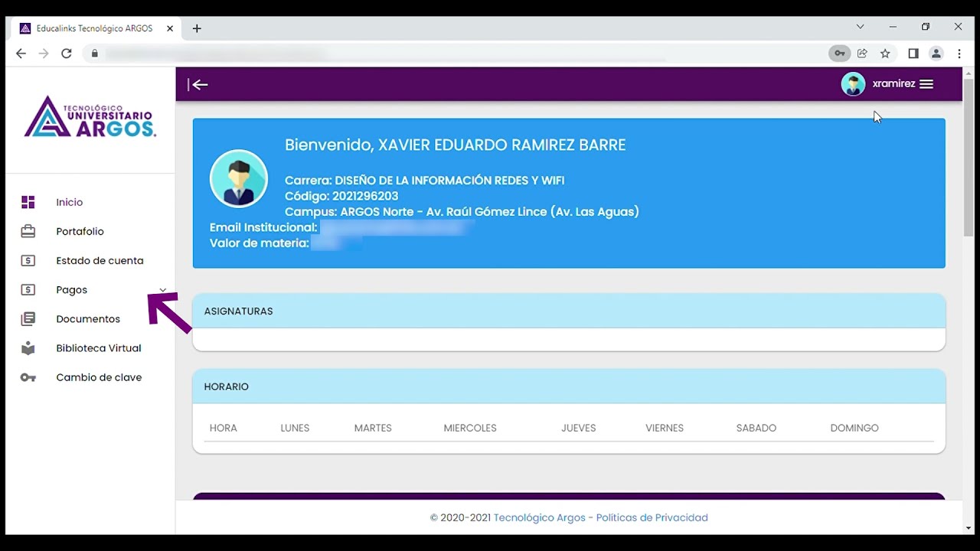
Task: Click the ASIGNATURAS section header
Action: (x=569, y=311)
